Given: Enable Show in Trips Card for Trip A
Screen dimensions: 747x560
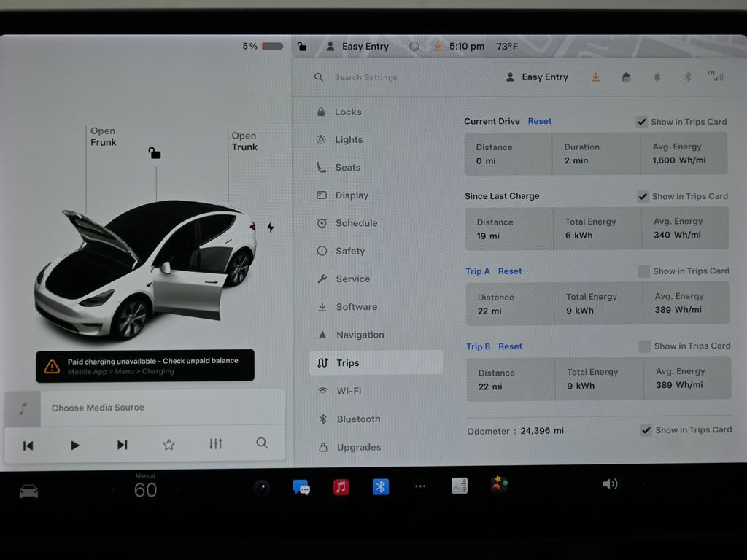Looking at the screenshot, I should tap(643, 271).
